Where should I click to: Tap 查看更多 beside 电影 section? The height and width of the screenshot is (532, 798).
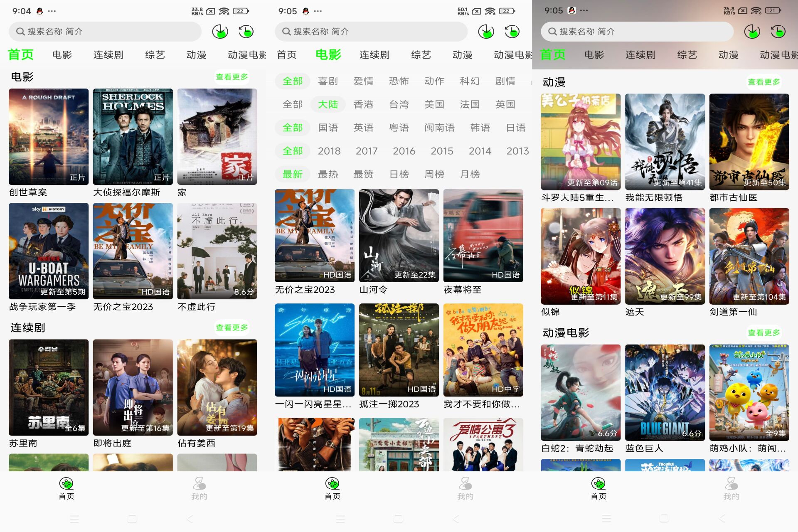pyautogui.click(x=232, y=77)
